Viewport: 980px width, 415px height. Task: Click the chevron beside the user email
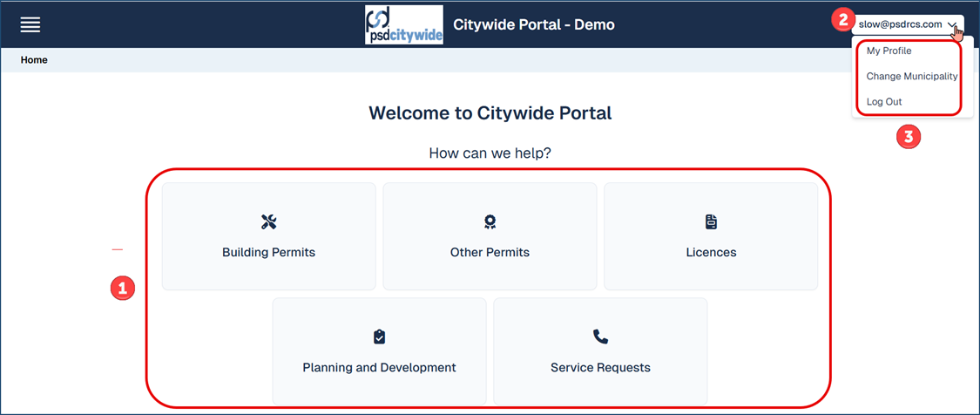(952, 25)
